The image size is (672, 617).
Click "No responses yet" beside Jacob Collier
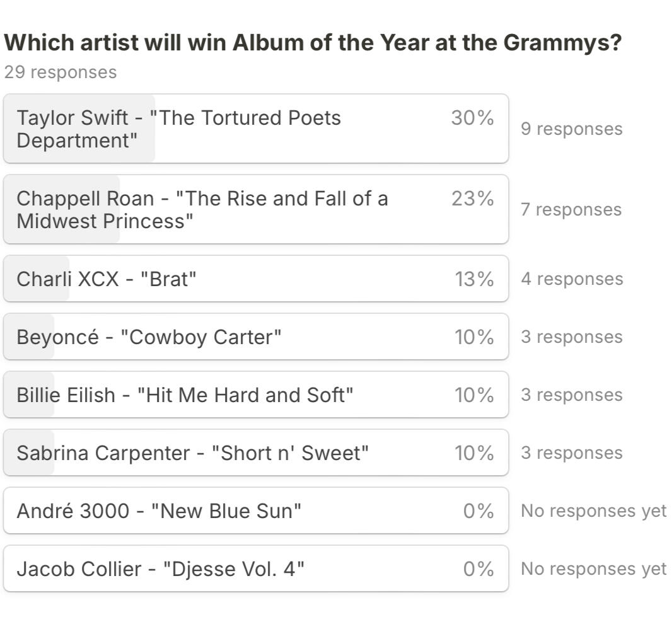tap(593, 569)
